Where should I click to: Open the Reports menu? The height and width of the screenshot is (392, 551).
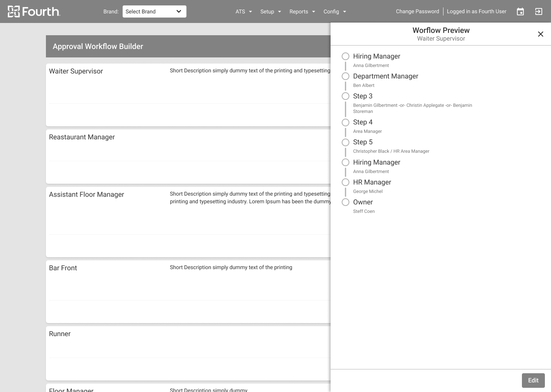(x=302, y=11)
